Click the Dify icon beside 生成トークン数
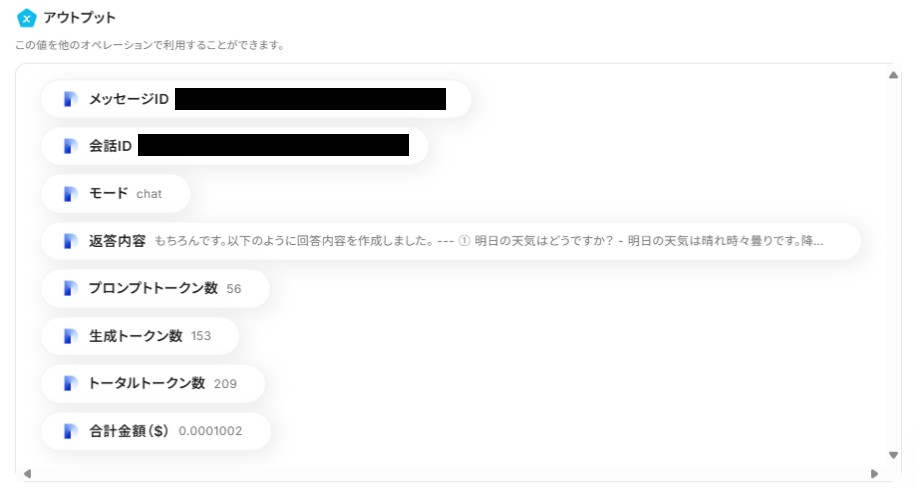 click(70, 336)
